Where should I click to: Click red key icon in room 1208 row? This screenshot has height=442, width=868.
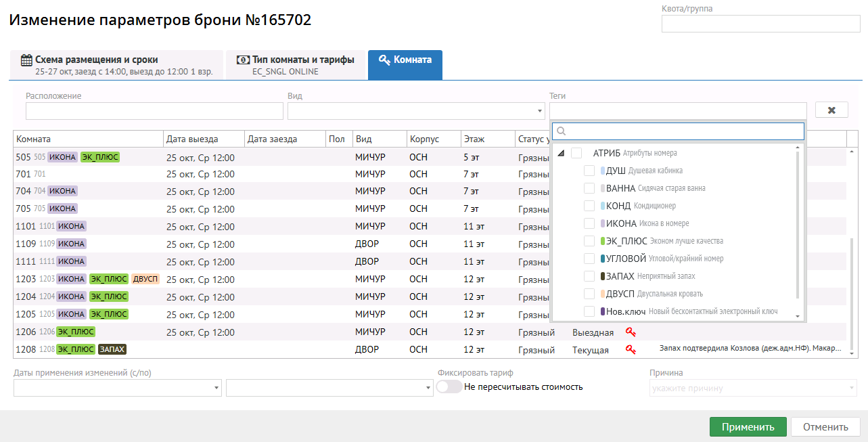[x=631, y=350]
